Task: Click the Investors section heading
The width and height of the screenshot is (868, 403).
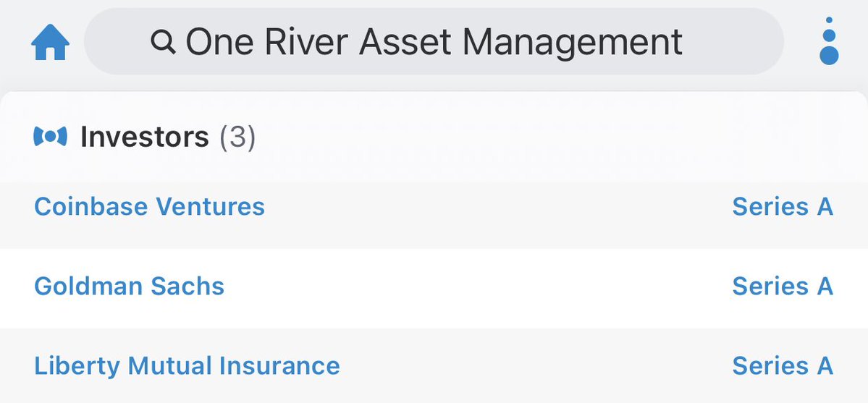Action: 144,137
